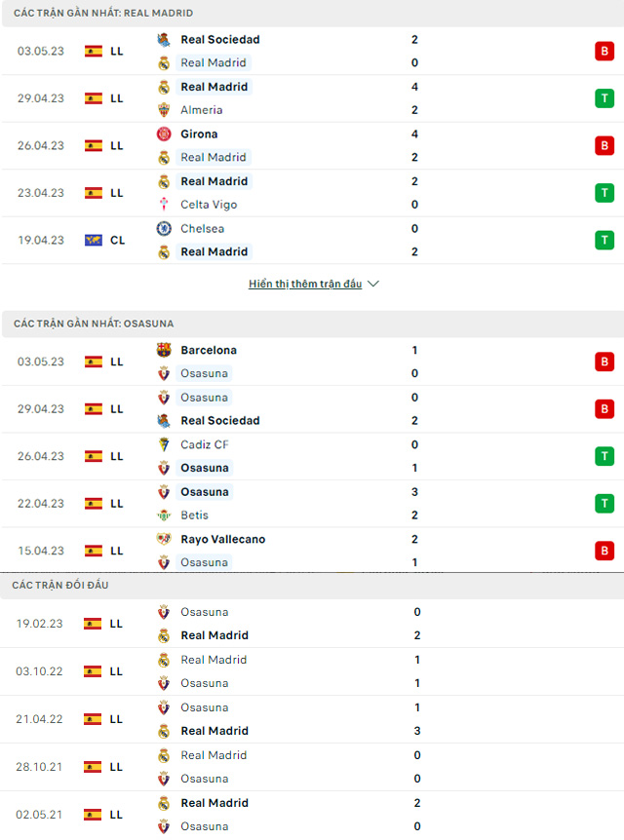Click the Chelsea club crest
Image resolution: width=624 pixels, height=840 pixels.
tap(164, 228)
